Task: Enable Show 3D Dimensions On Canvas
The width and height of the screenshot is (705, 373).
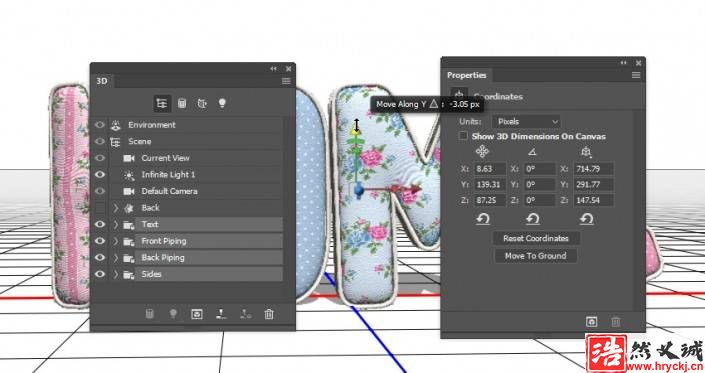Action: (x=463, y=136)
